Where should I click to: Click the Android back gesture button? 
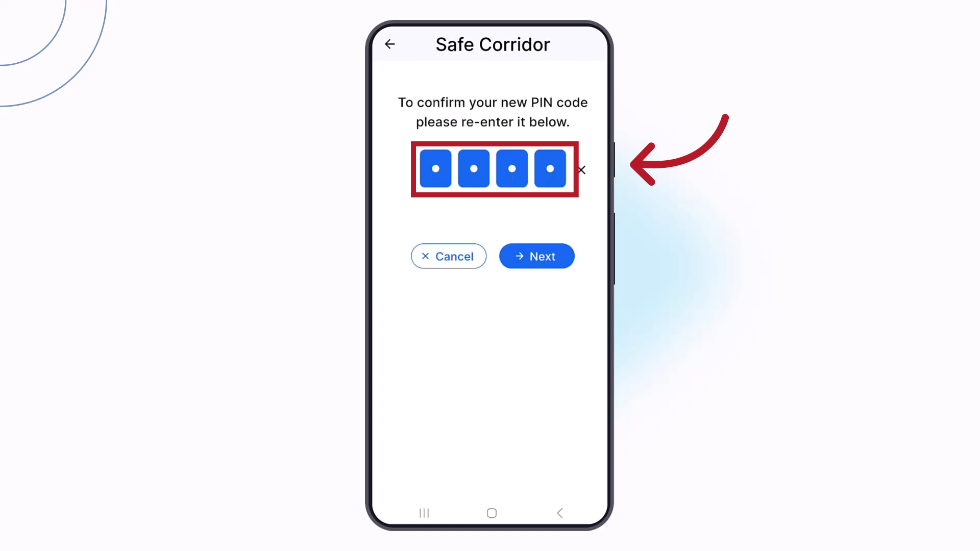click(559, 513)
